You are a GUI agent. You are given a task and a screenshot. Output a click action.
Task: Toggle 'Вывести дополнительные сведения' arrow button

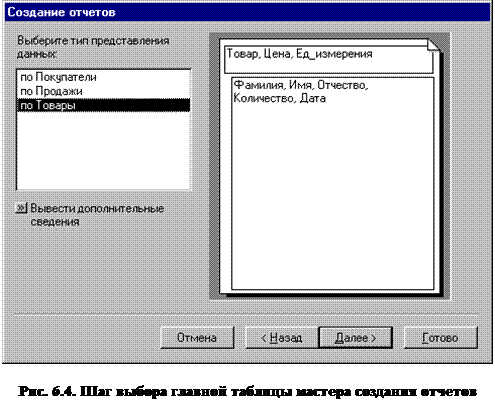pos(21,208)
